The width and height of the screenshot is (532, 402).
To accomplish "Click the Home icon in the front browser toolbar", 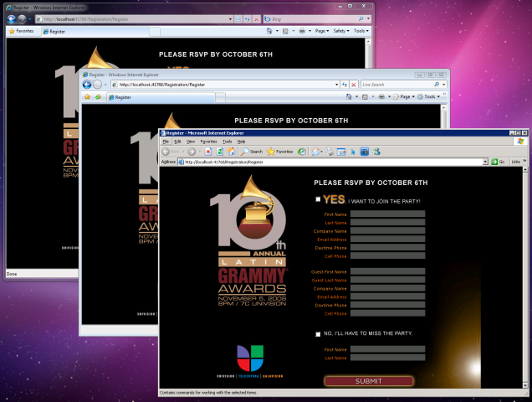I will click(231, 152).
